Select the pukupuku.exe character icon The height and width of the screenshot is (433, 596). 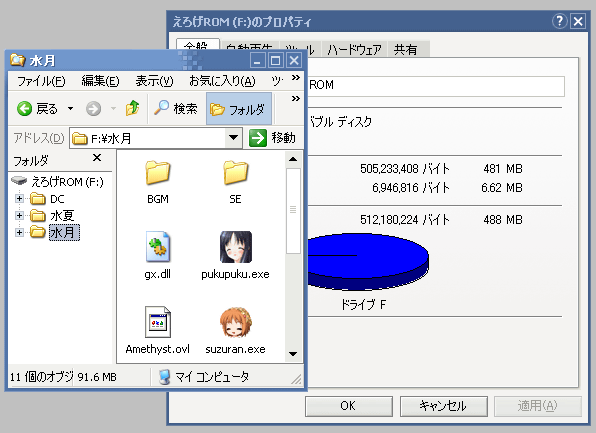coord(236,247)
